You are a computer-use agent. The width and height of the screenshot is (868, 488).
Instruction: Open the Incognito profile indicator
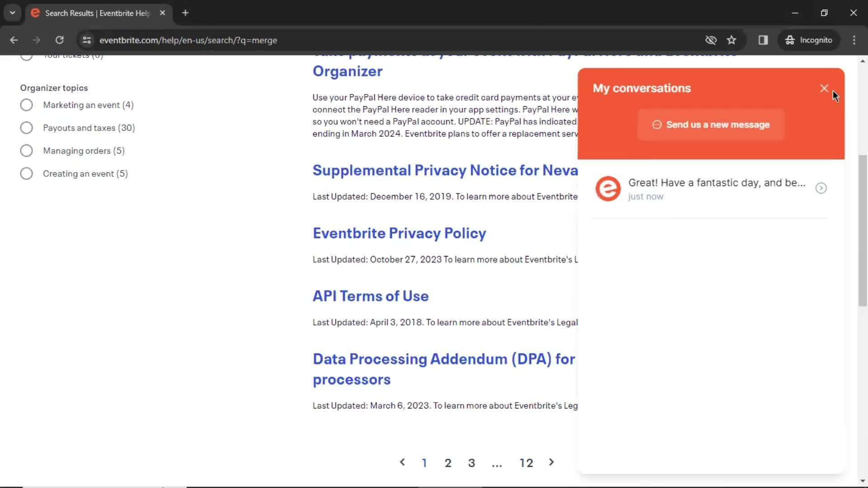point(808,40)
